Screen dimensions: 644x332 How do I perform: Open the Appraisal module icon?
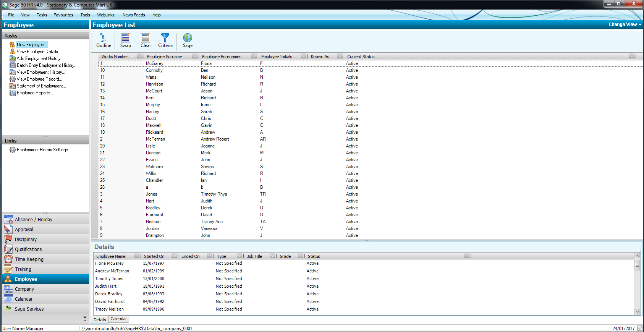[x=8, y=229]
